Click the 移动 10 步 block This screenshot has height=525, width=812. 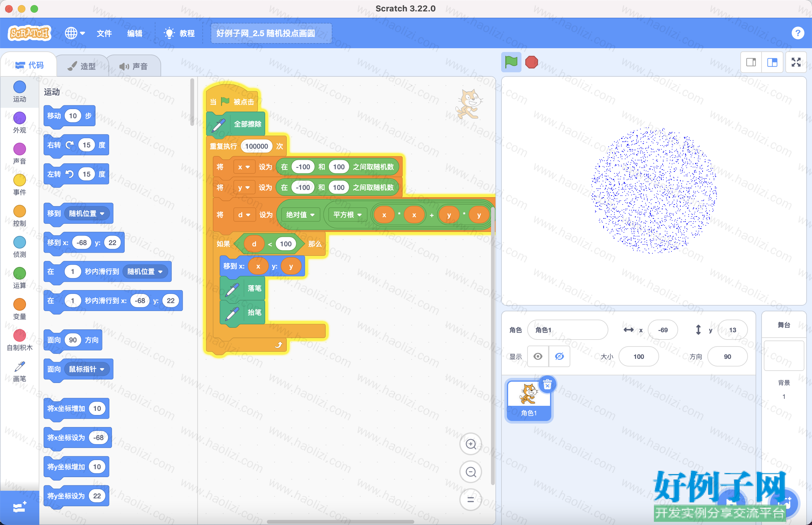coord(69,116)
